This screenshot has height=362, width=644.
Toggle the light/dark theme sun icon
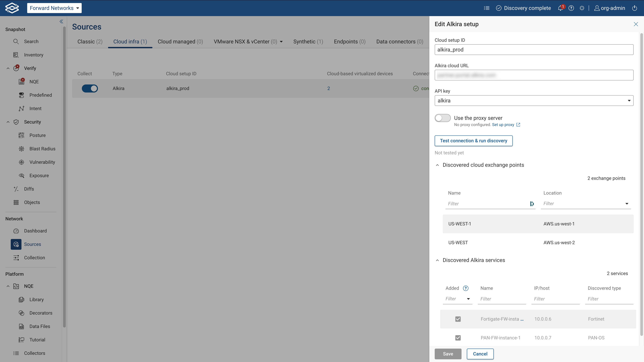[582, 8]
